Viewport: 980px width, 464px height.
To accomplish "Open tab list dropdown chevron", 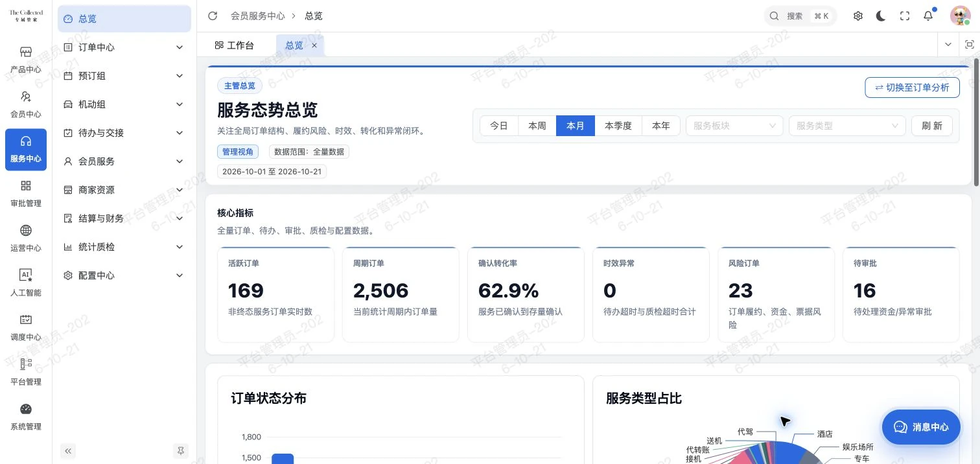I will tap(948, 45).
